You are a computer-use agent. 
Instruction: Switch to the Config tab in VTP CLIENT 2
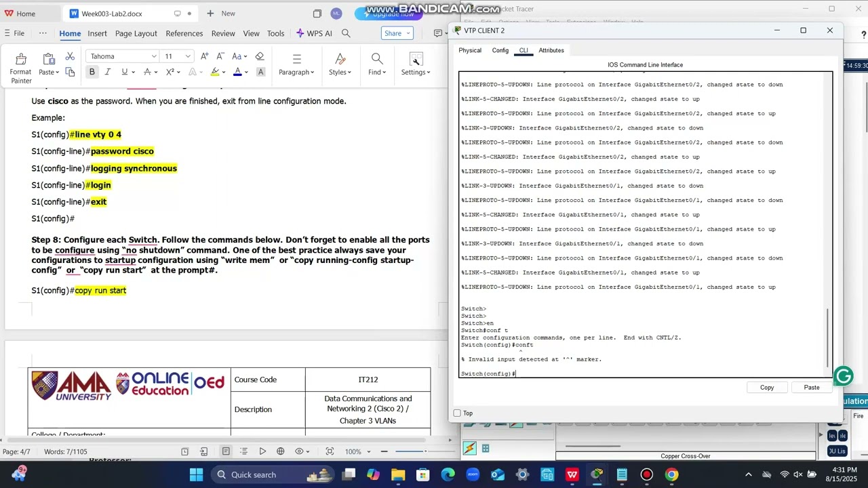[500, 50]
